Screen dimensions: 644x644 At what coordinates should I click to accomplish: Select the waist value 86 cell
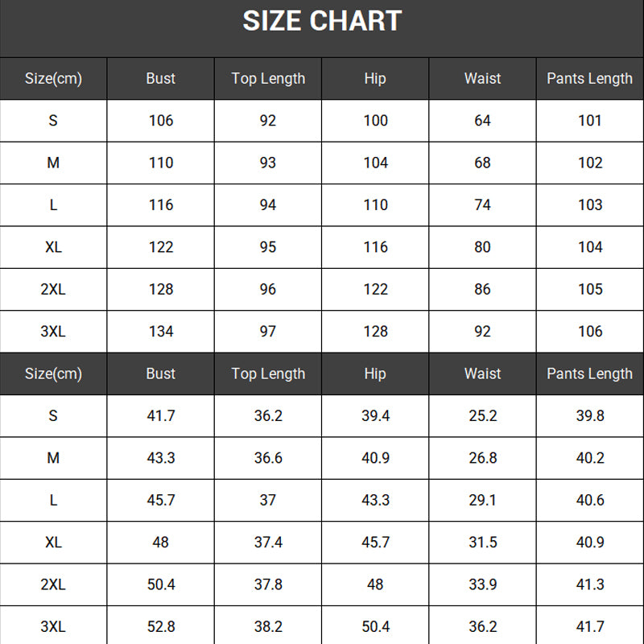(x=483, y=289)
